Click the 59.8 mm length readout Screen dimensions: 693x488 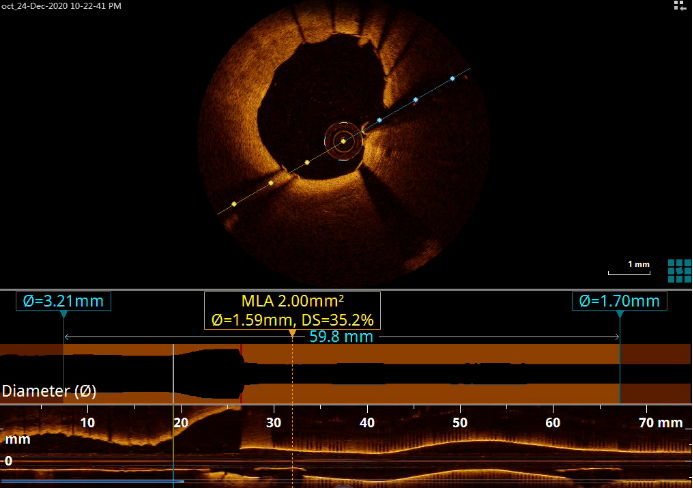341,337
